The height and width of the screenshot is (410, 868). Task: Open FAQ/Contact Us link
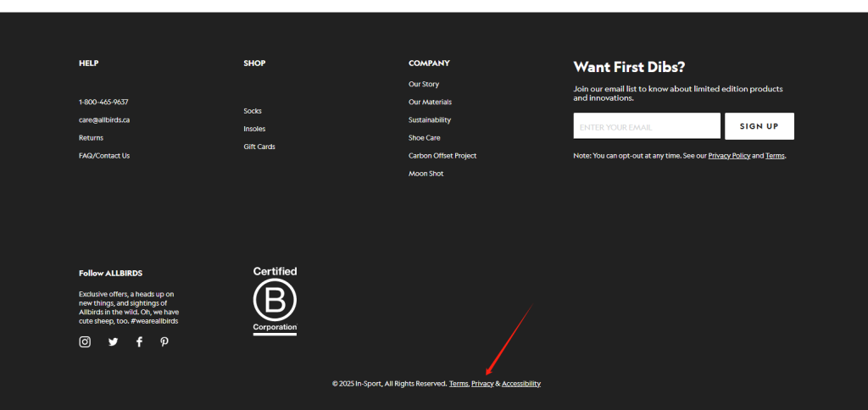[x=104, y=156]
